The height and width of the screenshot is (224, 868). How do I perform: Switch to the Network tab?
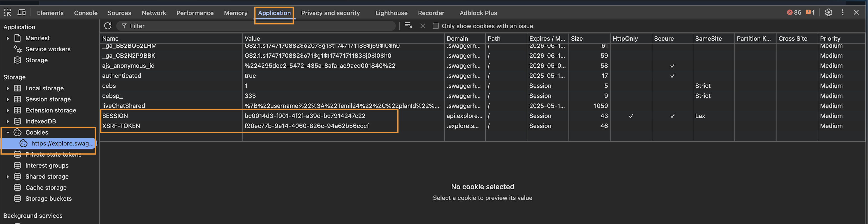pos(154,13)
